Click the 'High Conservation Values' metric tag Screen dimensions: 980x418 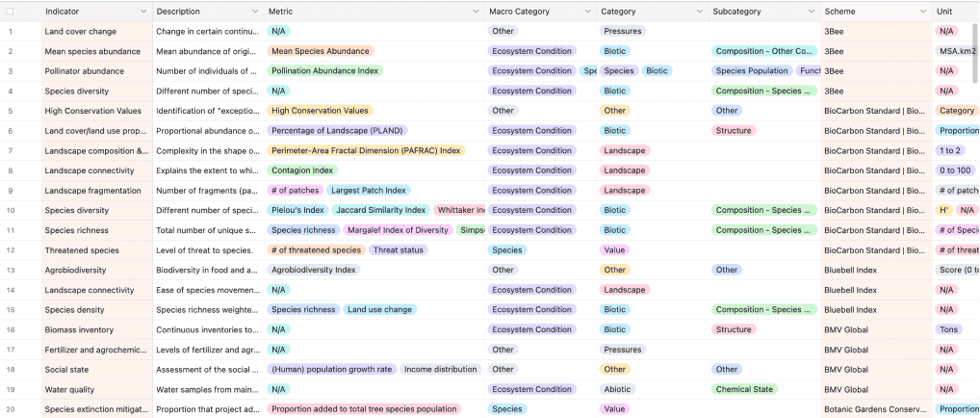pyautogui.click(x=320, y=111)
